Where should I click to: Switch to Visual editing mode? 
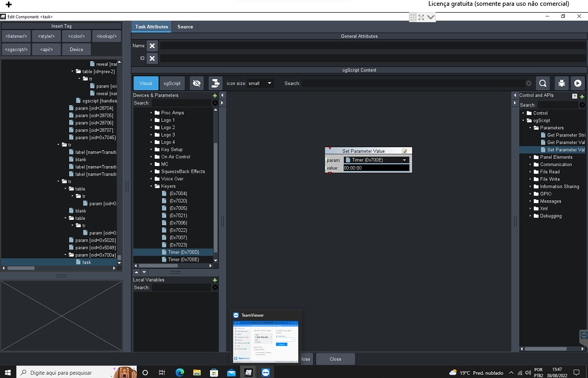point(146,83)
